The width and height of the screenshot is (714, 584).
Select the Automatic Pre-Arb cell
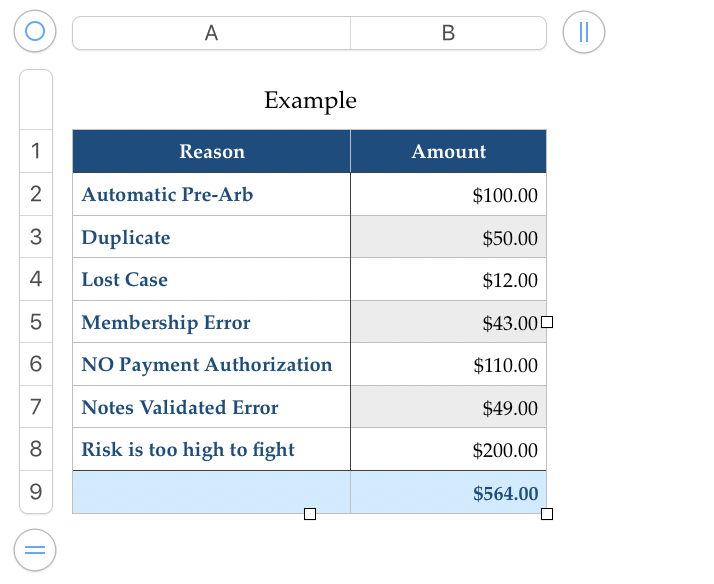212,194
